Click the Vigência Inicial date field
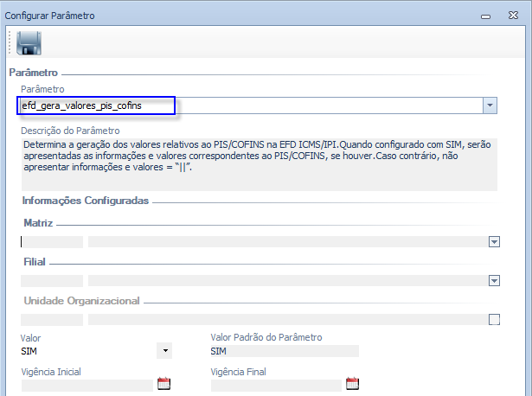Viewport: 532px width, 396px height. click(87, 386)
